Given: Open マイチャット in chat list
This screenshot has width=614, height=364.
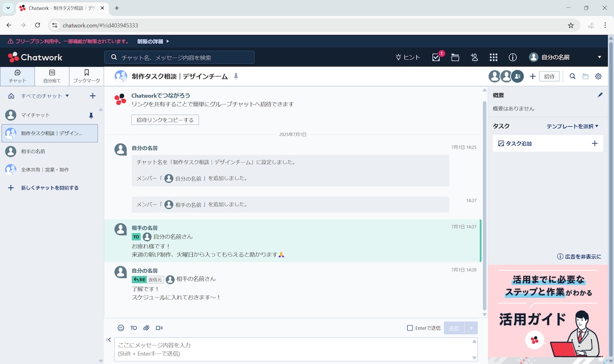Looking at the screenshot, I should click(49, 115).
